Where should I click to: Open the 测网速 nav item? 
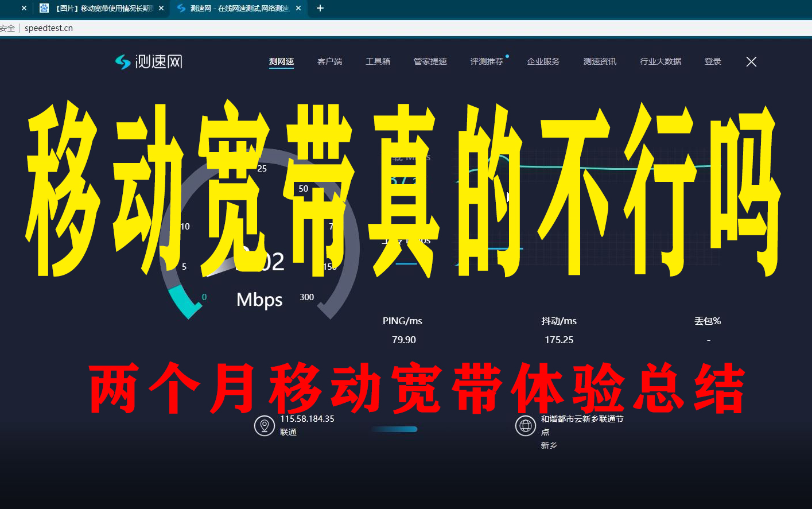tap(281, 61)
